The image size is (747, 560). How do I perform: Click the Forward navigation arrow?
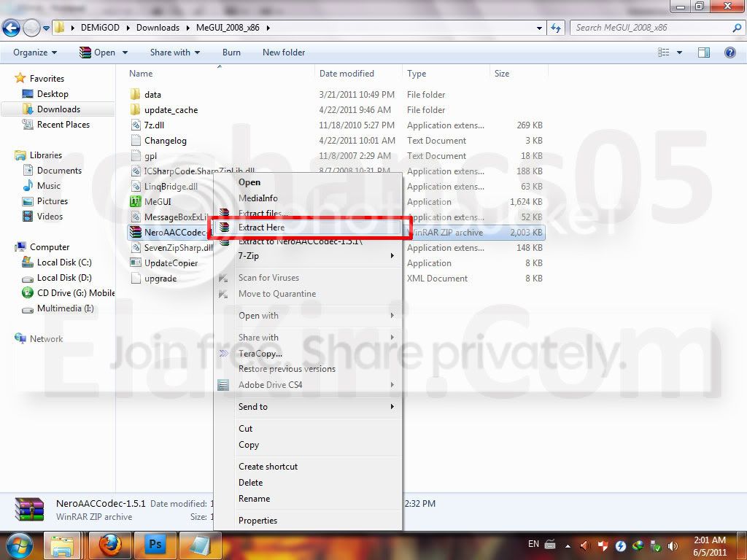point(32,28)
